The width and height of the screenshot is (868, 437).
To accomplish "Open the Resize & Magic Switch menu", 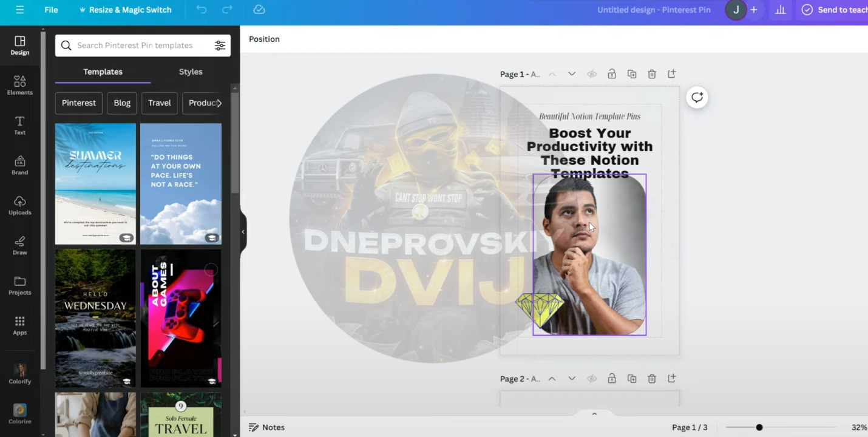I will coord(125,10).
